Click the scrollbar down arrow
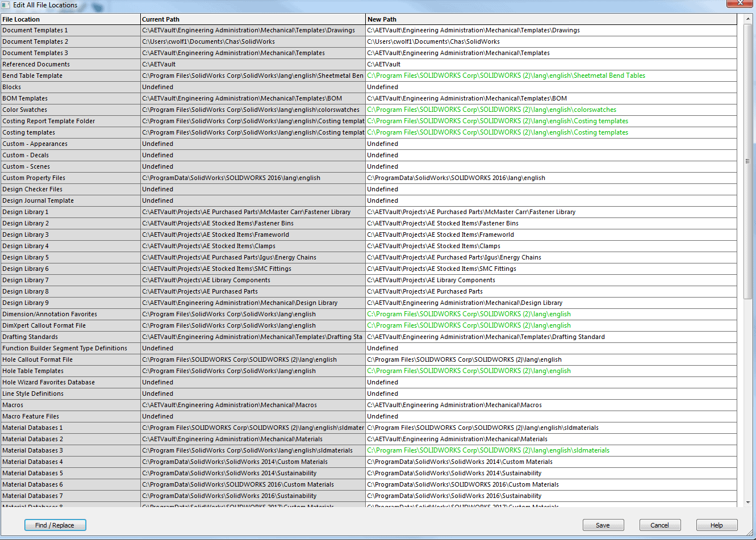 (x=747, y=502)
